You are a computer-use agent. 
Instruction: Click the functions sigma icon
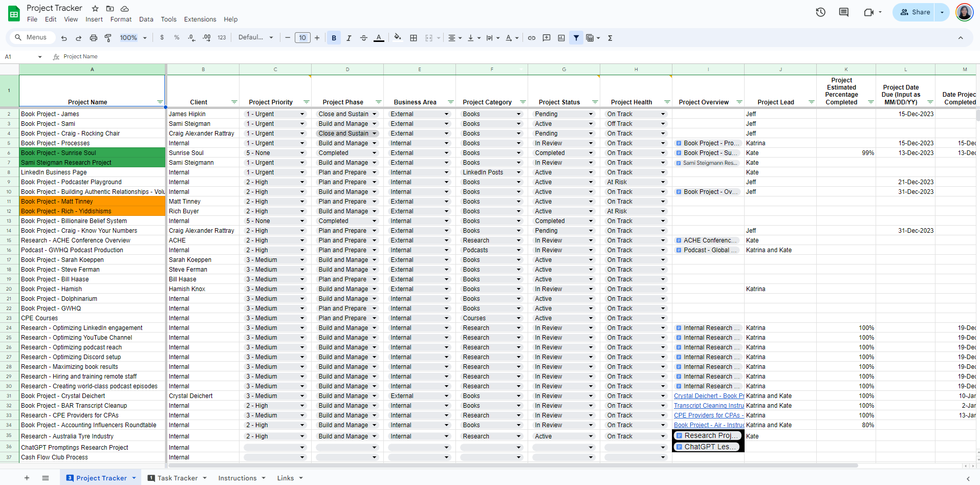610,38
